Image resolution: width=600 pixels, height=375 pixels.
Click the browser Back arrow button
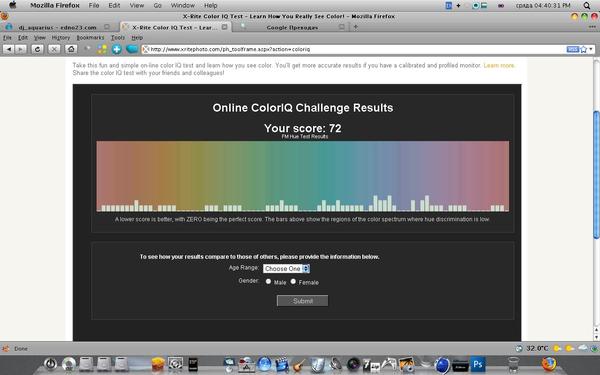(x=8, y=49)
